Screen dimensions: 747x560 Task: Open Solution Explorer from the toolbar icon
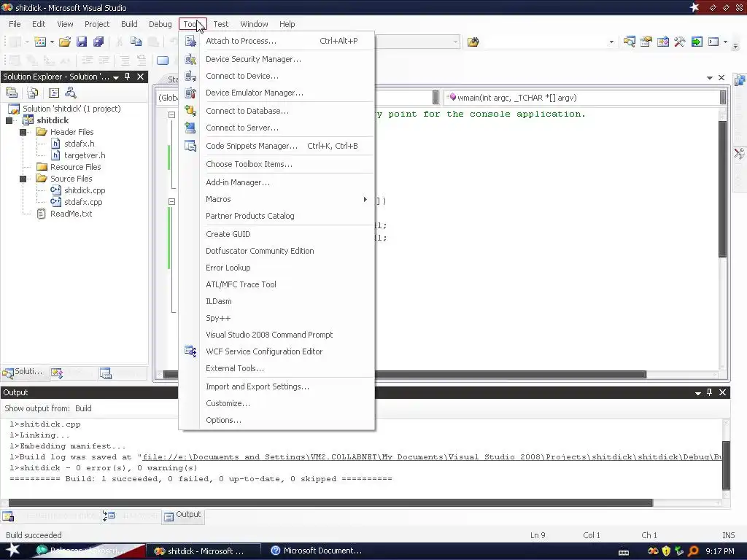[x=629, y=42]
